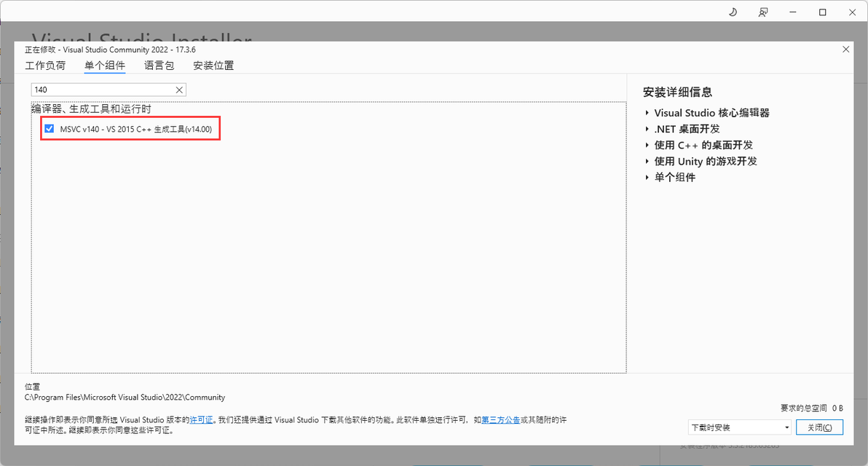Click the install location path text
The width and height of the screenshot is (868, 466).
(125, 398)
